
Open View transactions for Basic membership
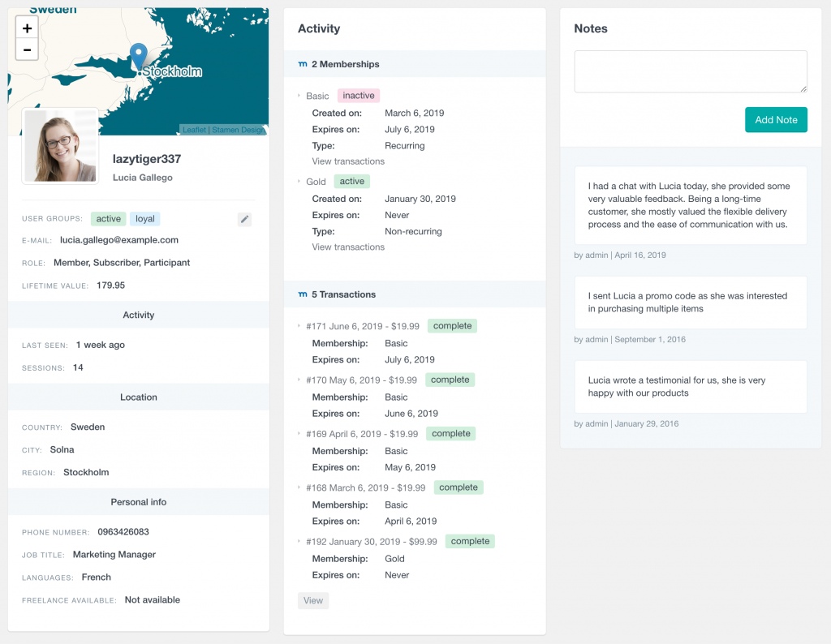(347, 161)
